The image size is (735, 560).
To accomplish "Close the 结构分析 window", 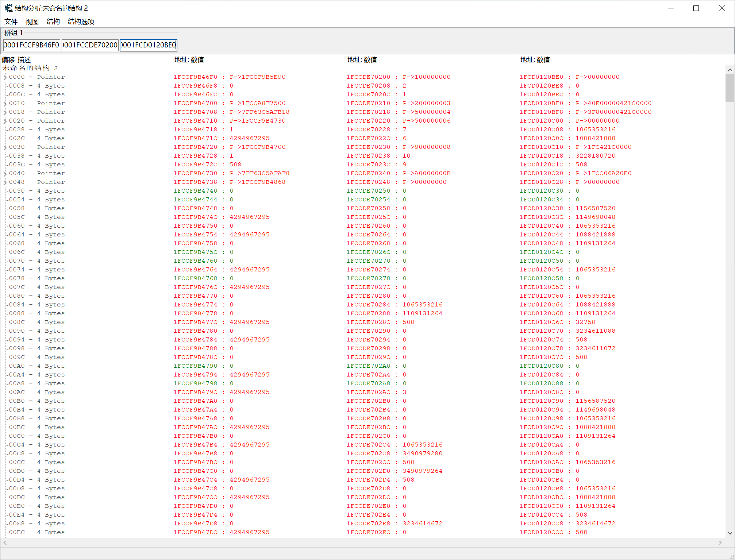I will tap(721, 8).
